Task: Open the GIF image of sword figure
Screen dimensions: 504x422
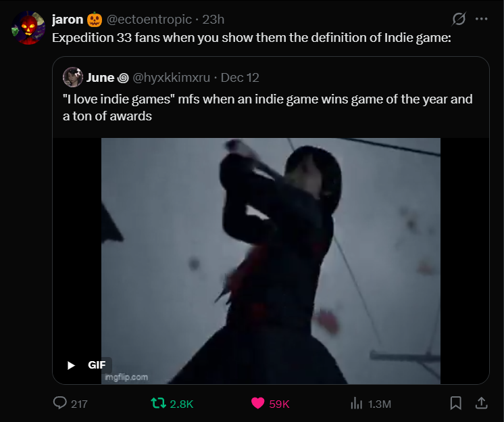Action: tap(271, 261)
